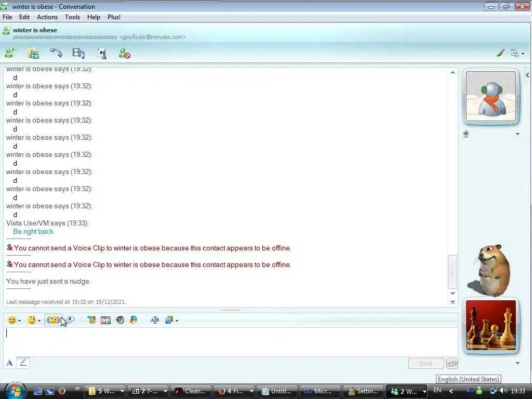The height and width of the screenshot is (399, 532).
Task: Open the Edit menu
Action: point(24,17)
